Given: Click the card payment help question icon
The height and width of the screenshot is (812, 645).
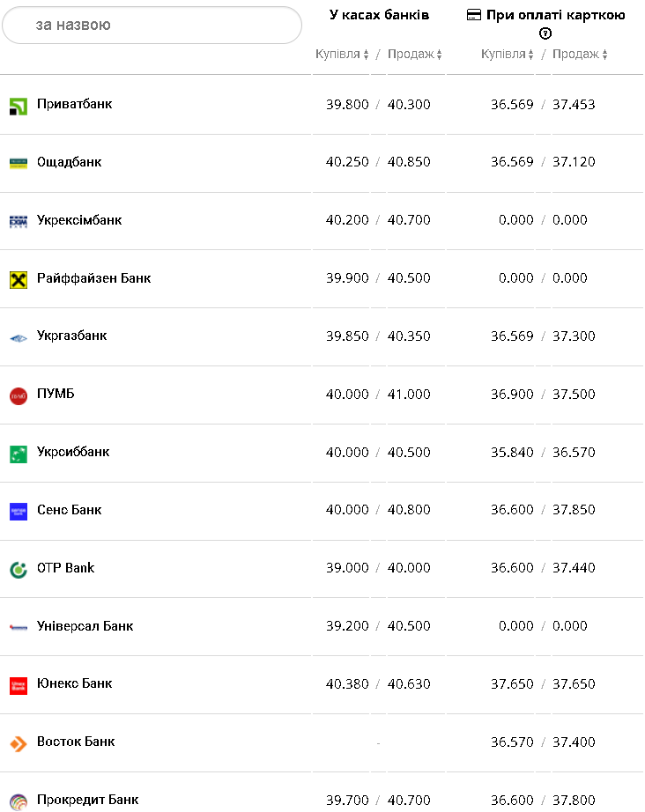Looking at the screenshot, I should click(545, 33).
